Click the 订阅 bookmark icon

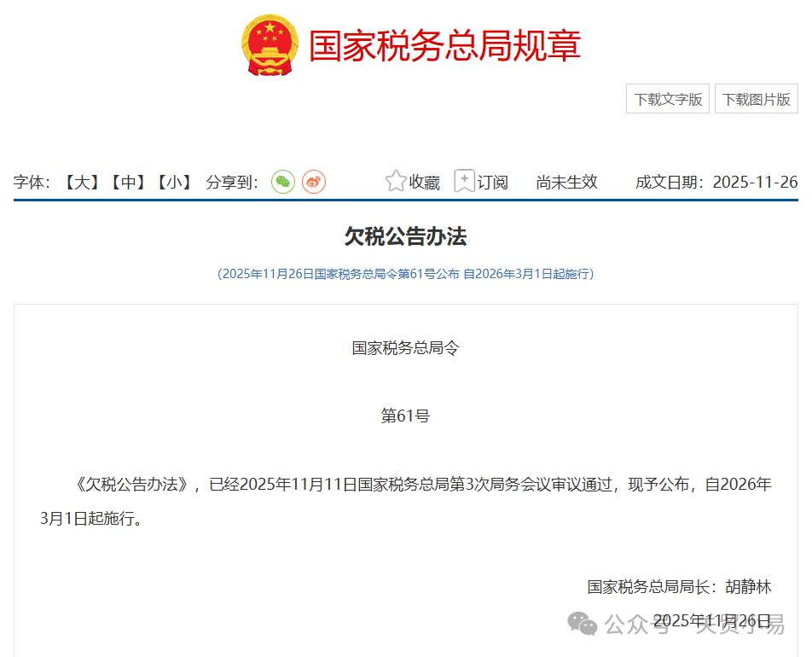tap(464, 182)
